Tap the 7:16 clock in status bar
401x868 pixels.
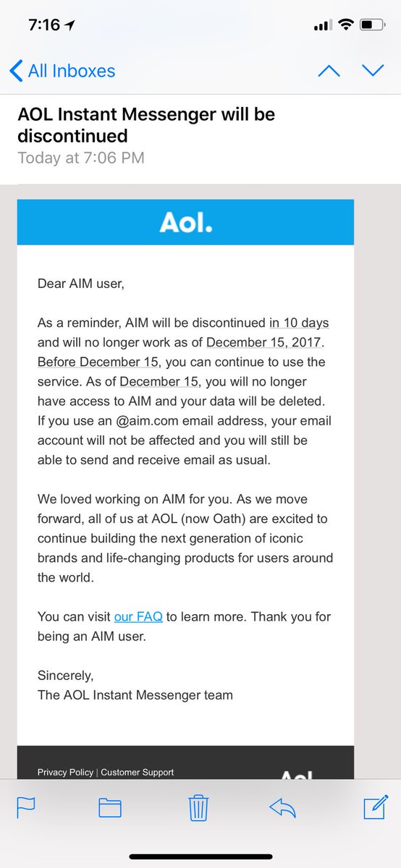46,25
